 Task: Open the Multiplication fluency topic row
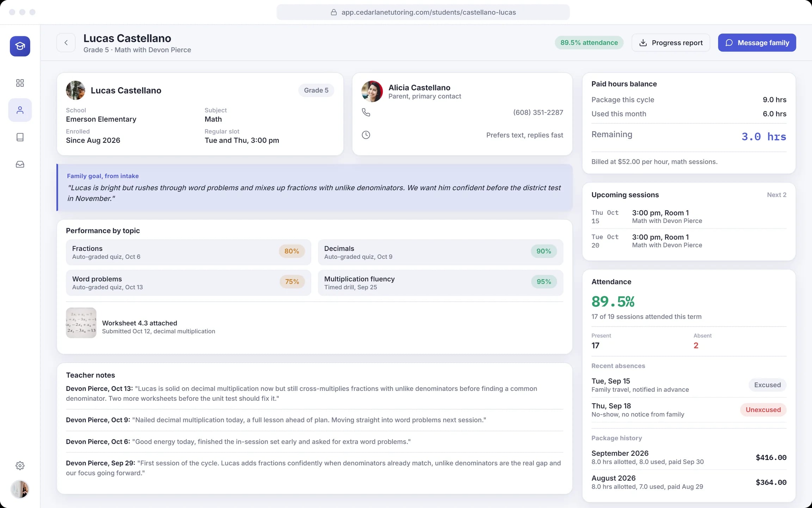click(440, 283)
